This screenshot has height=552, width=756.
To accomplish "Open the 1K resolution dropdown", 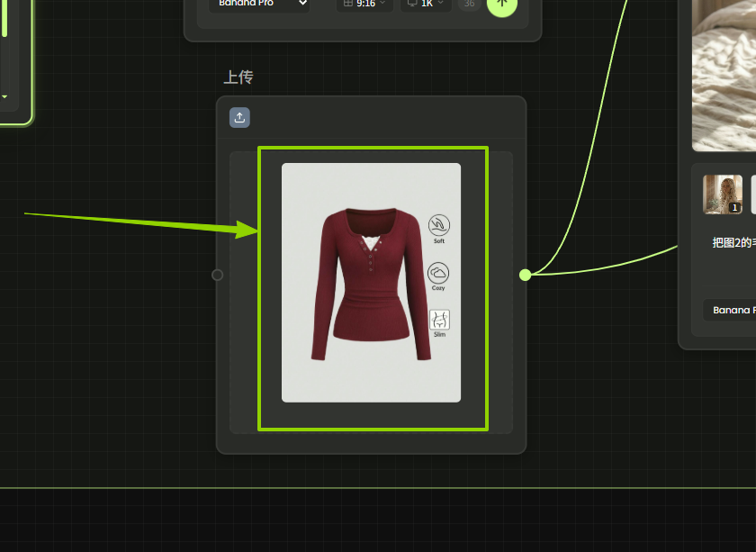I will pos(427,4).
